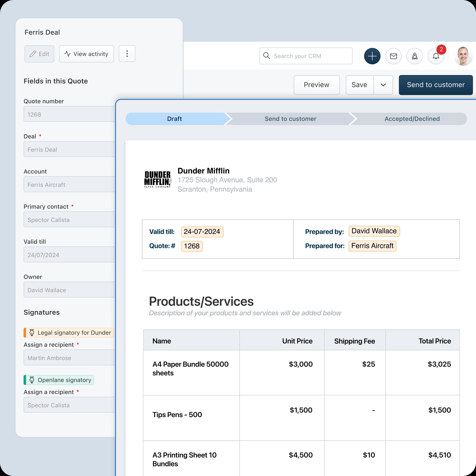Click pen icon on Openlane signatory tag

32,380
